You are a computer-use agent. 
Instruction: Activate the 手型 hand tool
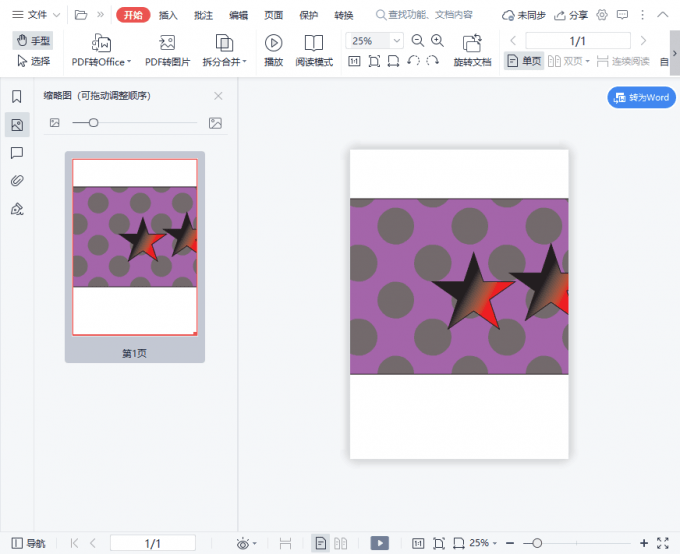point(33,41)
